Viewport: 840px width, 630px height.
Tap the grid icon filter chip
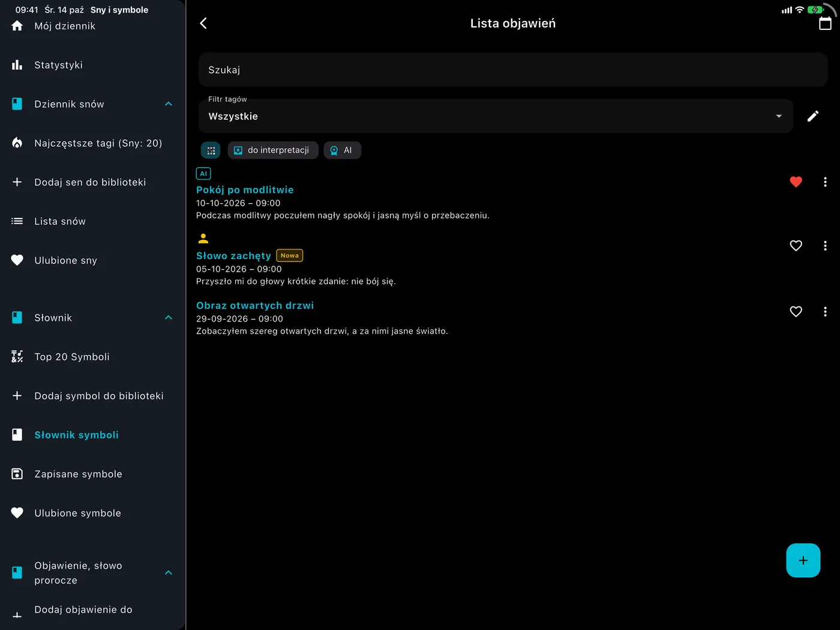tap(211, 150)
